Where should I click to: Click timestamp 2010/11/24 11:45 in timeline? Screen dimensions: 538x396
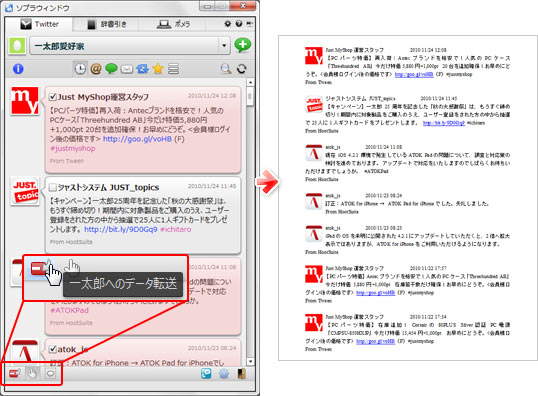pos(212,186)
